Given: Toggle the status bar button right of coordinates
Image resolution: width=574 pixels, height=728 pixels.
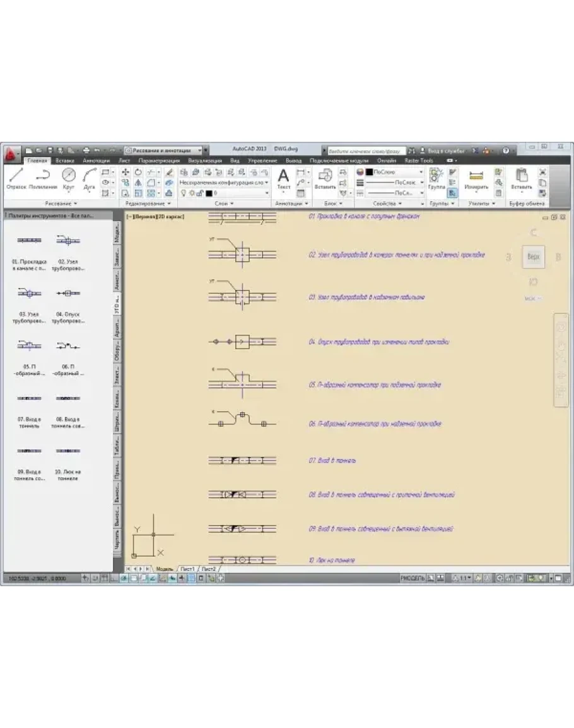Looking at the screenshot, I should pos(86,577).
